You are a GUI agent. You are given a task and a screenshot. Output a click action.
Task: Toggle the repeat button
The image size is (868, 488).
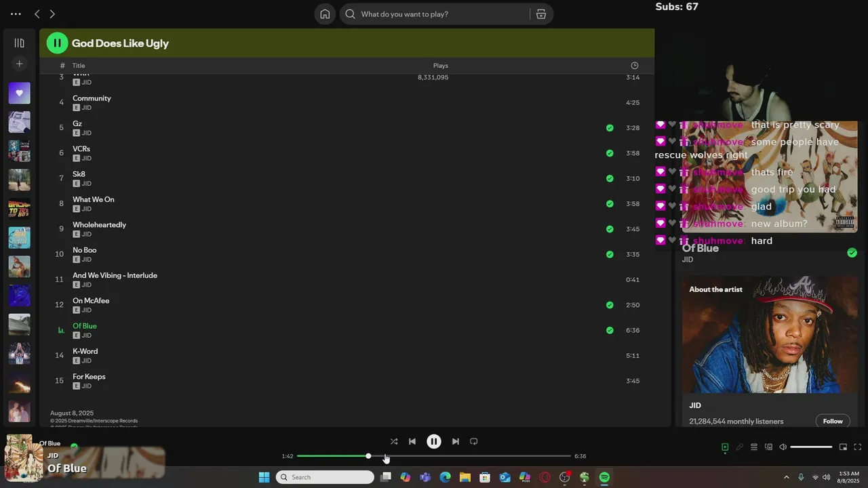474,441
